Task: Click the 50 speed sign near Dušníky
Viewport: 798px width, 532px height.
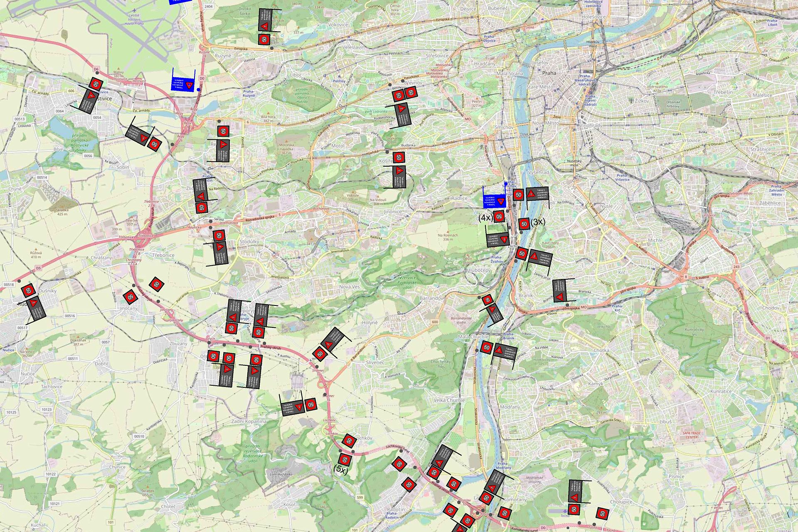Action: tap(28, 290)
